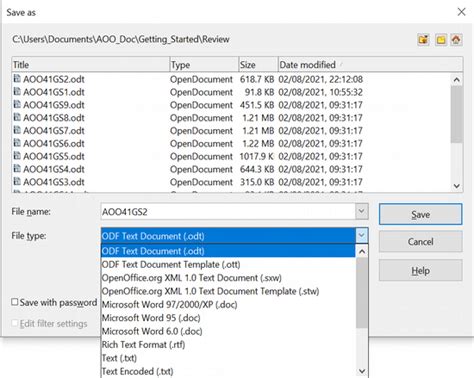
Task: Select the AOO41GS3.odt file icon
Action: pyautogui.click(x=17, y=181)
